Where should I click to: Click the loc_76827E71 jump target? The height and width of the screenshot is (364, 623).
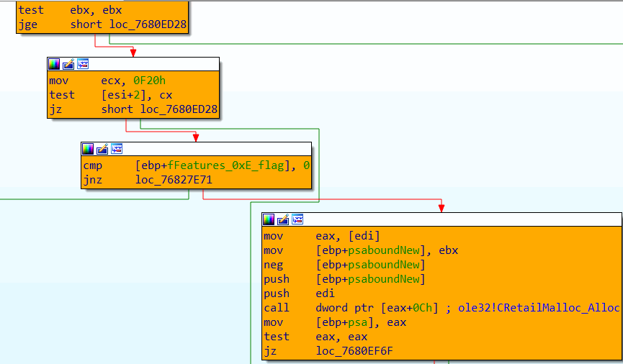tap(174, 180)
